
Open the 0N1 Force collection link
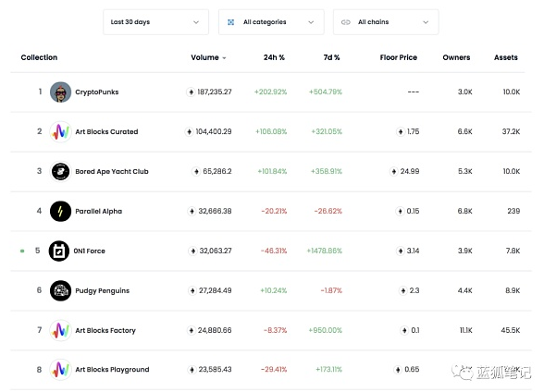coord(89,251)
